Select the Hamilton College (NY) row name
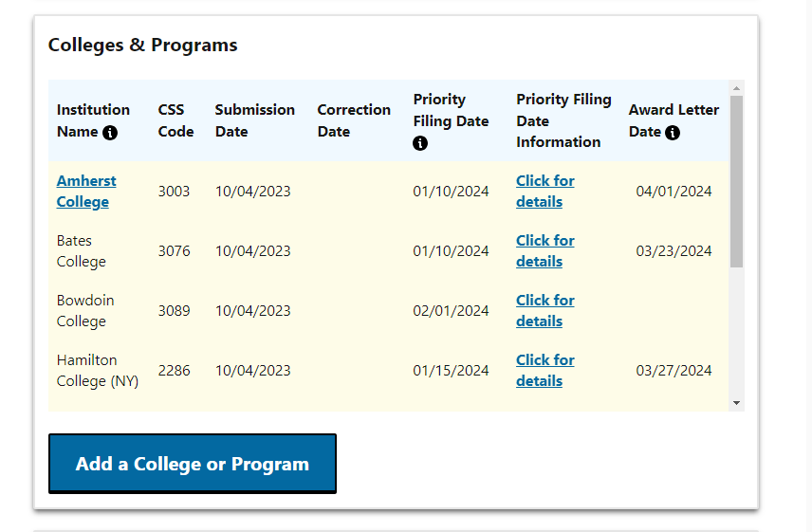The height and width of the screenshot is (532, 812). pyautogui.click(x=97, y=371)
